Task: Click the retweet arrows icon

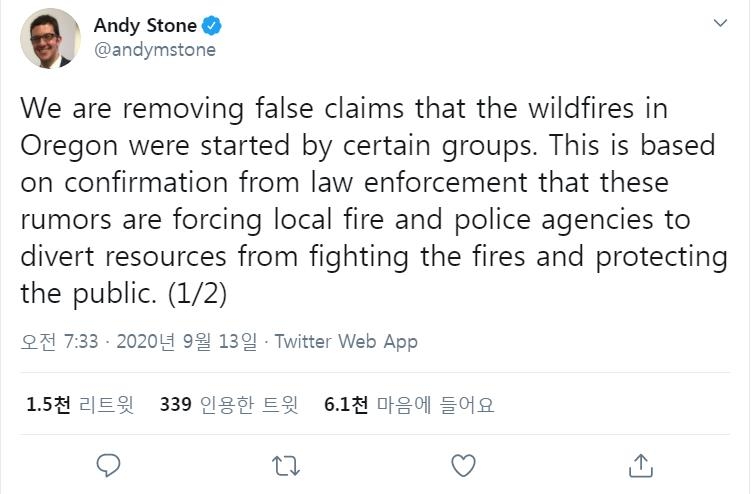Action: coord(285,465)
